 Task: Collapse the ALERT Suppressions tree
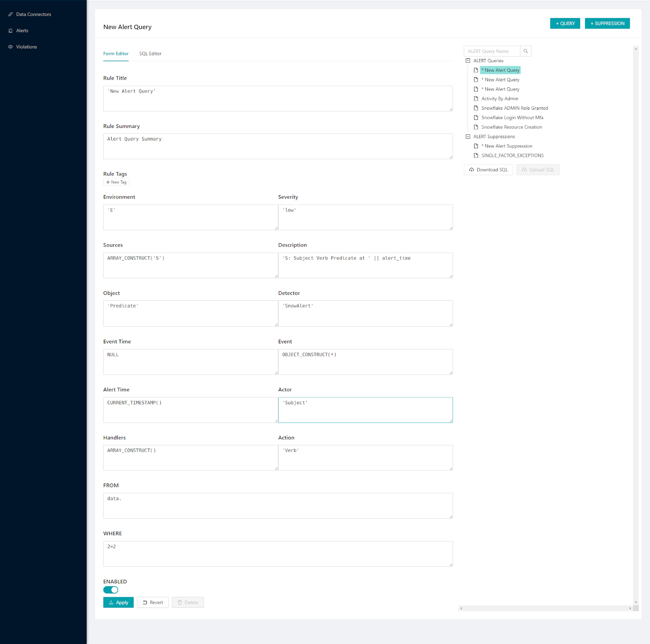coord(468,137)
